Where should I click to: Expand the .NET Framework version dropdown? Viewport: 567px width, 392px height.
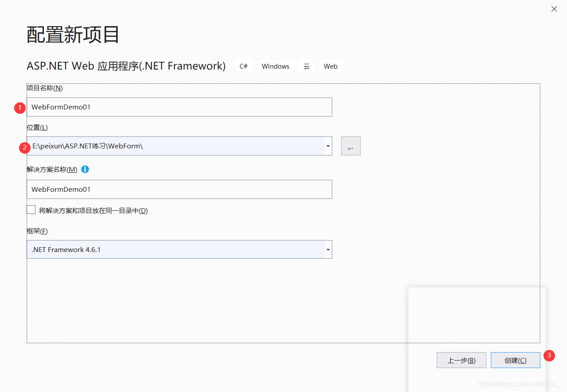tap(328, 250)
